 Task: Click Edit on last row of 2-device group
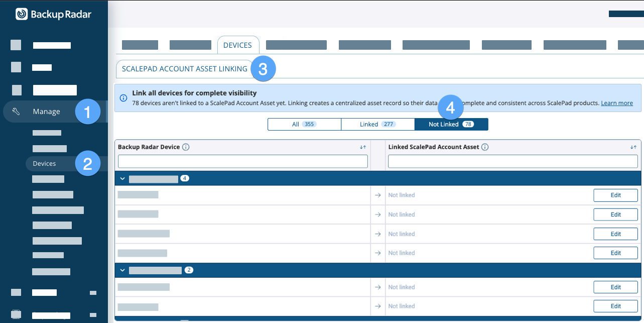tap(616, 306)
